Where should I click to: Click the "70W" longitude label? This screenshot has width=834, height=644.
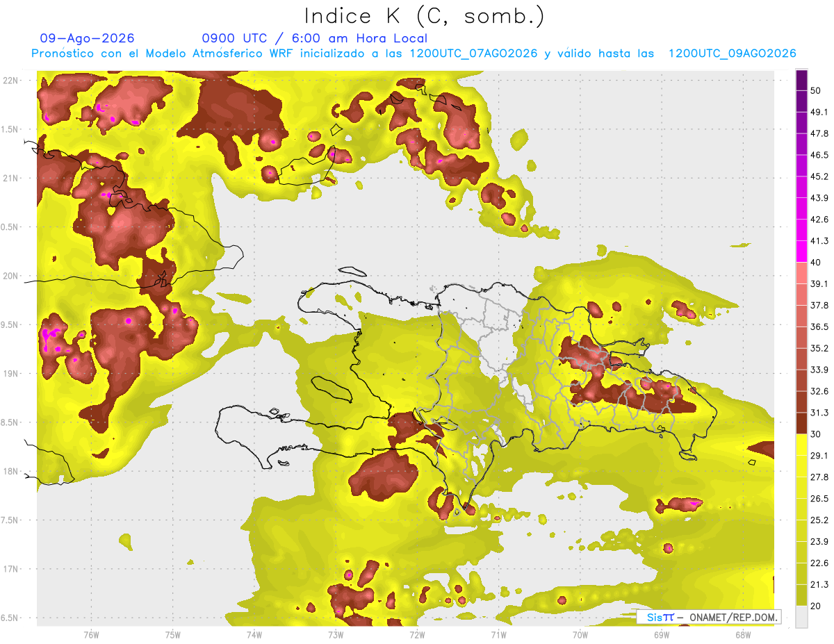(x=580, y=634)
